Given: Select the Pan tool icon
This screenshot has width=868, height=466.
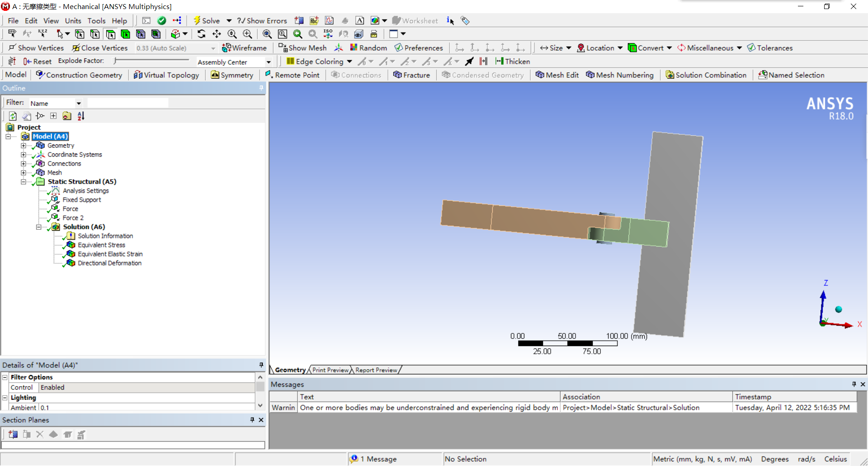Looking at the screenshot, I should coord(217,34).
